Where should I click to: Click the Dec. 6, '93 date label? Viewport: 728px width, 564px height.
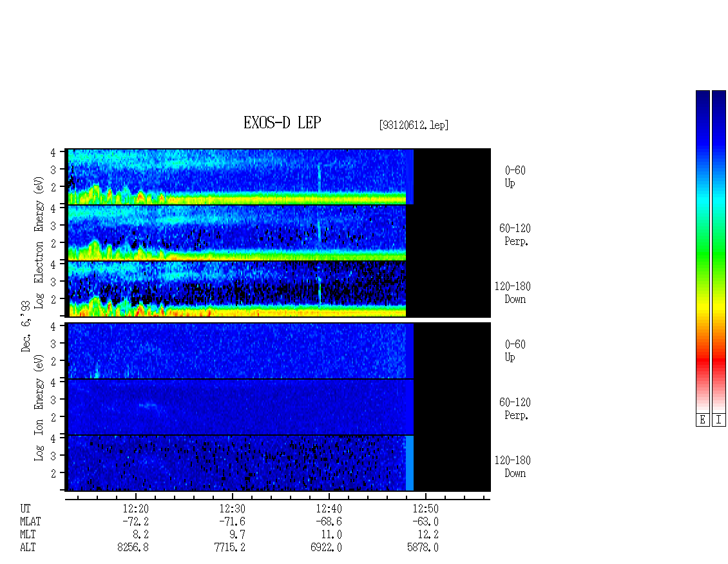point(26,327)
